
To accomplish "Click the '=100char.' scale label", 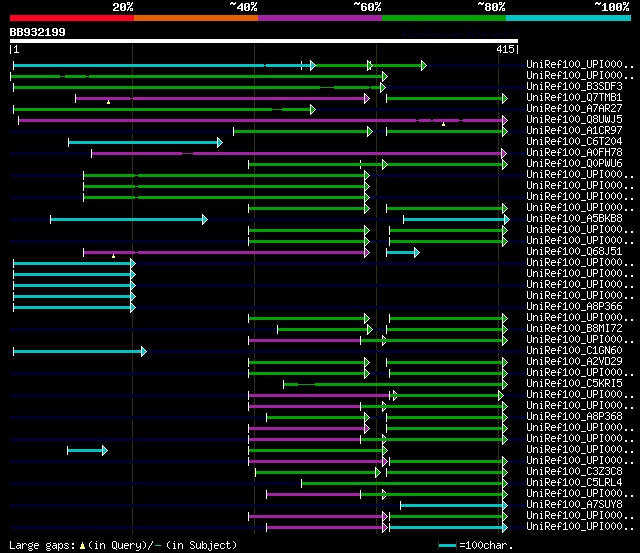I will click(x=486, y=546).
